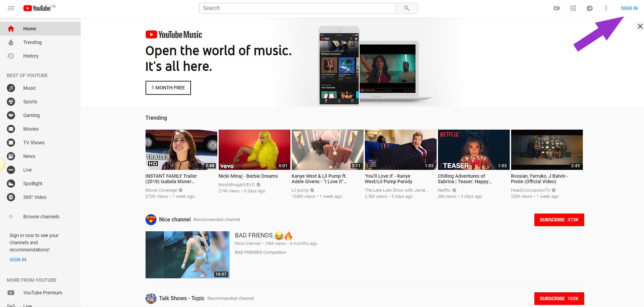Open Kanye West I Love It thumbnail

click(x=328, y=150)
